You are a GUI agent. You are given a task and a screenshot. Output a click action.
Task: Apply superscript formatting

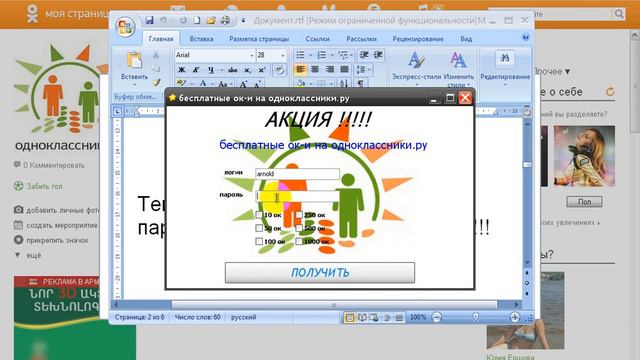262,70
